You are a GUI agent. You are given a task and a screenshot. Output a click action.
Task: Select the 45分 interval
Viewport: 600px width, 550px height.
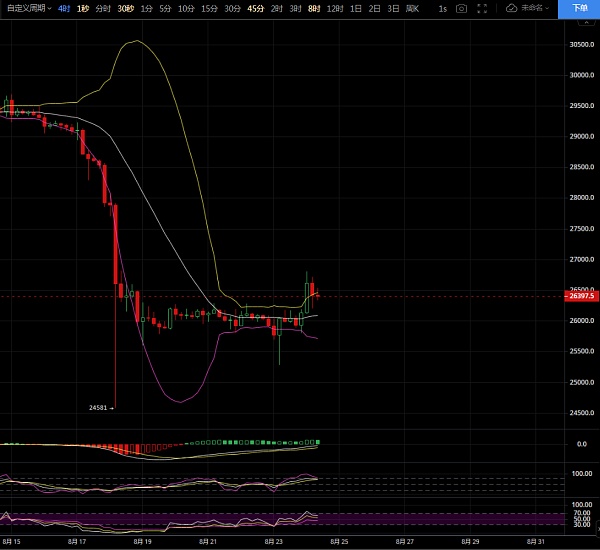255,8
